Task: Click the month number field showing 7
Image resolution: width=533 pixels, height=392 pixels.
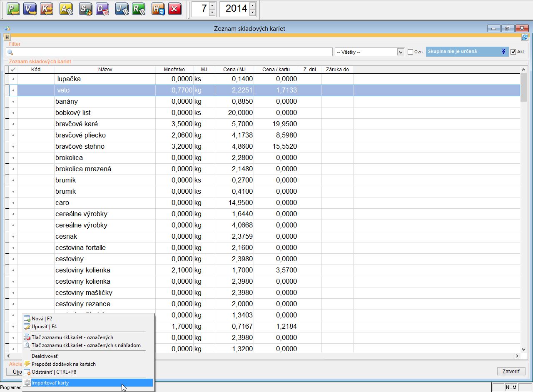Action: [x=200, y=9]
